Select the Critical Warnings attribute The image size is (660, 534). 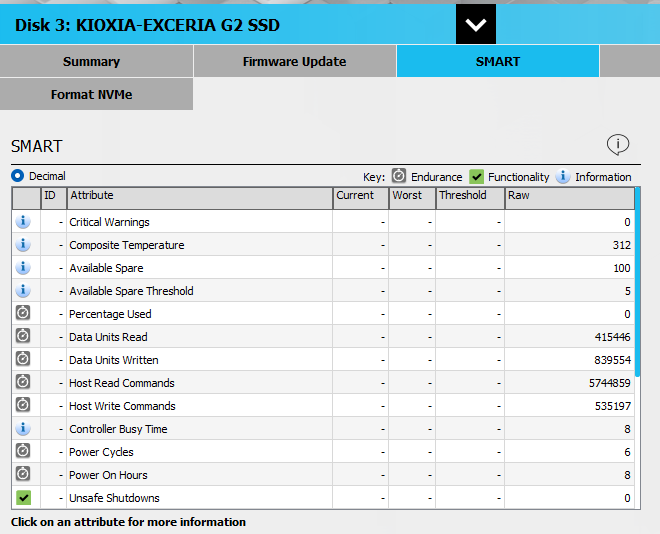click(x=109, y=222)
